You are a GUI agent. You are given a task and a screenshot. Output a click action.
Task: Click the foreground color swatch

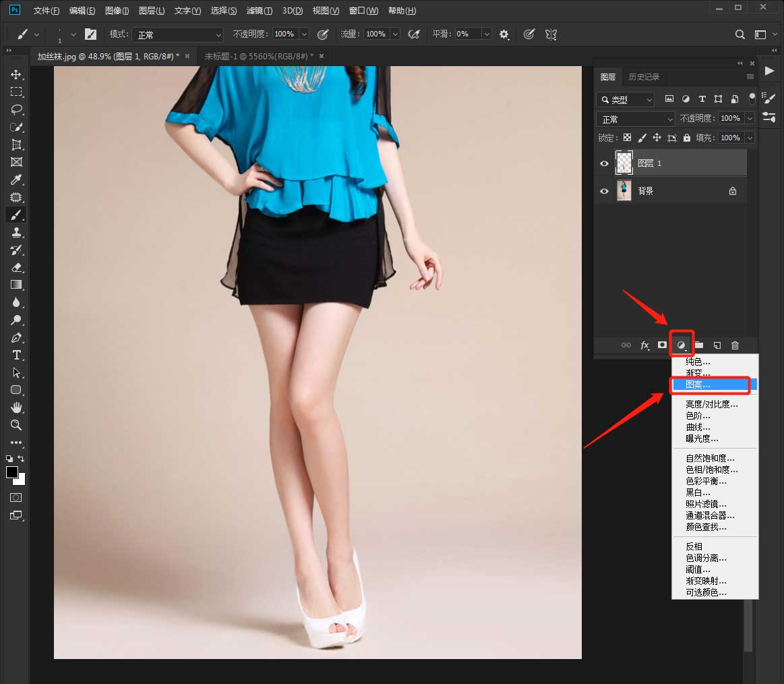[11, 472]
